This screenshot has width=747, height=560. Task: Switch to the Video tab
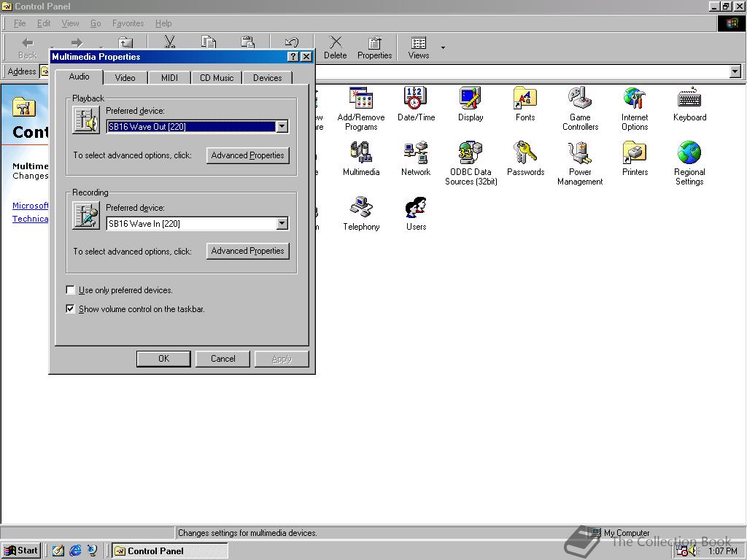coord(125,77)
